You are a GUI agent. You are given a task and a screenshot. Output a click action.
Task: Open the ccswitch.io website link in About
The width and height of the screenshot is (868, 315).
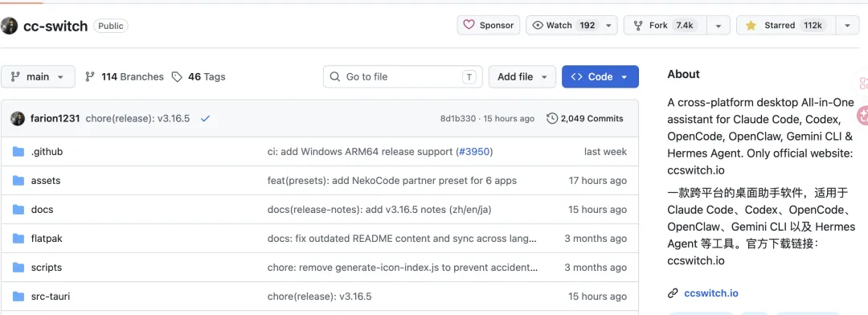[x=710, y=293]
